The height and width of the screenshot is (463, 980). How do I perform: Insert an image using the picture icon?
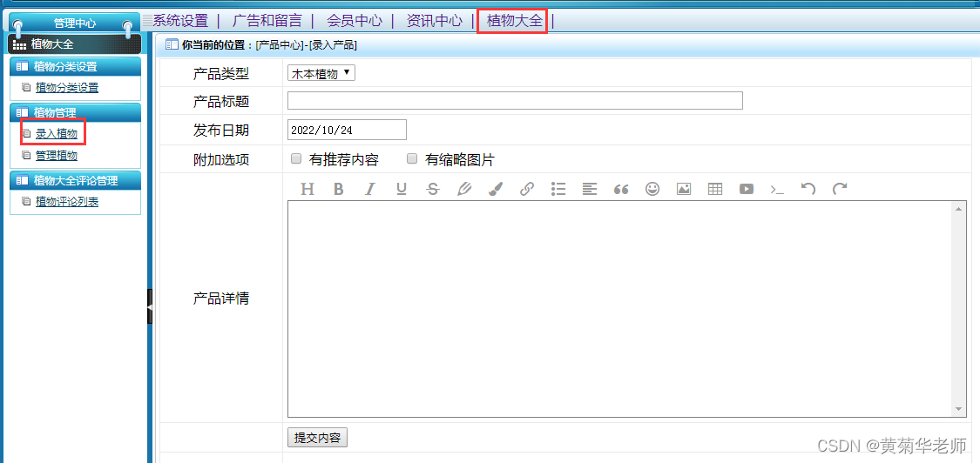(x=684, y=189)
